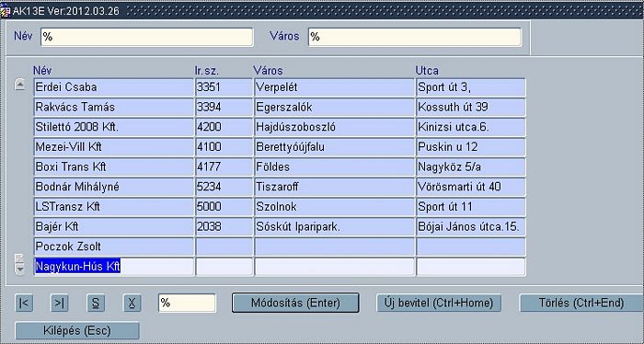Select the Rakvács Tamás name cell

[113, 107]
